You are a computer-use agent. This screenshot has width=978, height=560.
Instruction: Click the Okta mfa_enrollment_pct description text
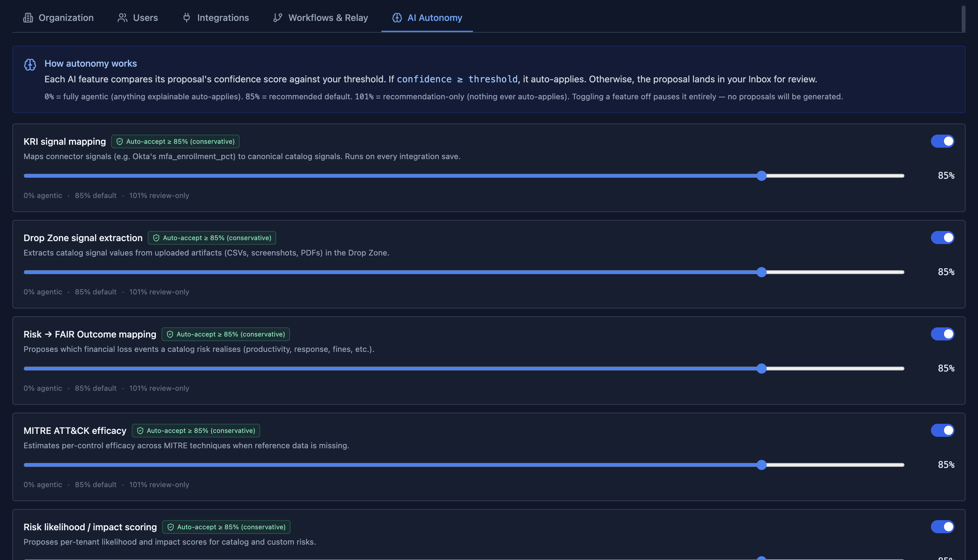[x=242, y=156]
